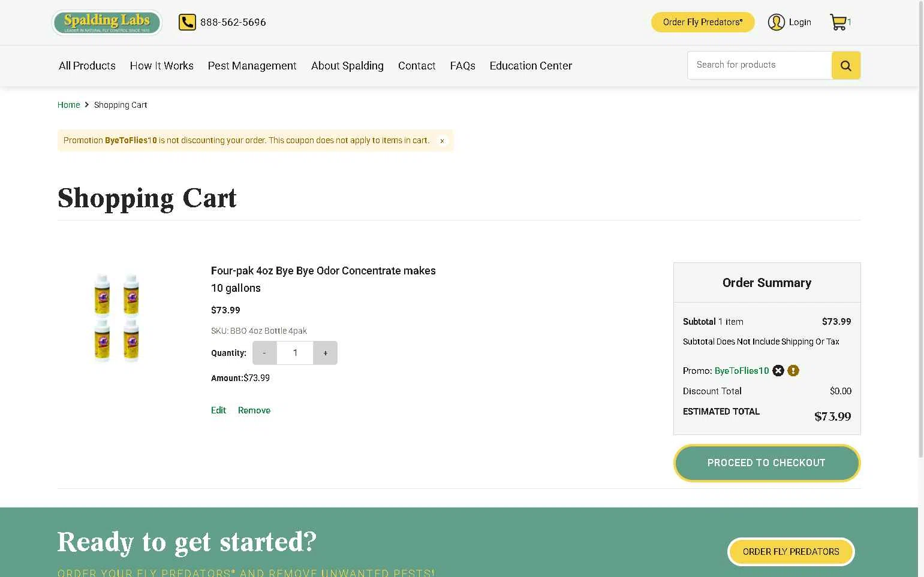Open the Pest Management menu

point(252,66)
